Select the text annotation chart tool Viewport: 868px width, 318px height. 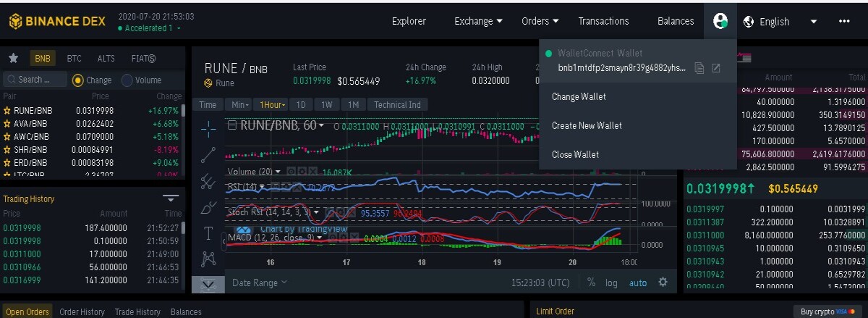tap(208, 233)
